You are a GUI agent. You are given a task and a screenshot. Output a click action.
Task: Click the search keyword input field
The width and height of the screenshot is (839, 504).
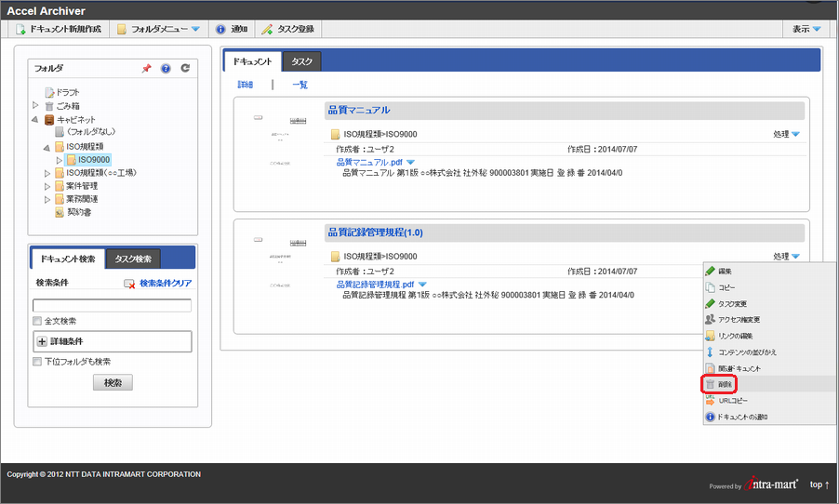(112, 304)
